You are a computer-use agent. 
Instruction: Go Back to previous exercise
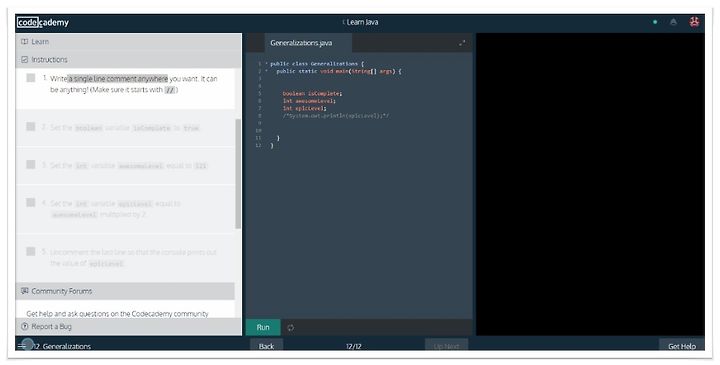click(x=266, y=346)
